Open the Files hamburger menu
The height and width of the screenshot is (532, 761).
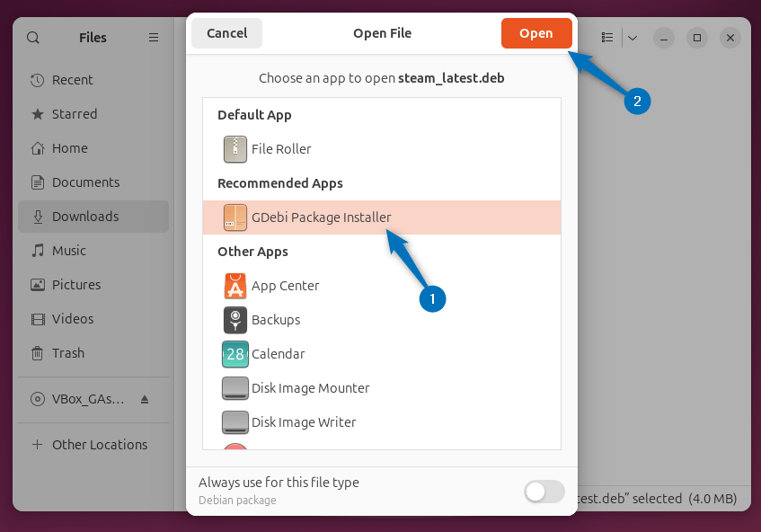point(153,38)
